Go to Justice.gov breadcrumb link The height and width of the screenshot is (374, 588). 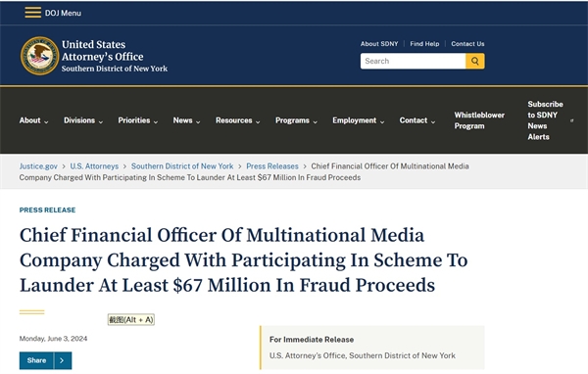[38, 166]
